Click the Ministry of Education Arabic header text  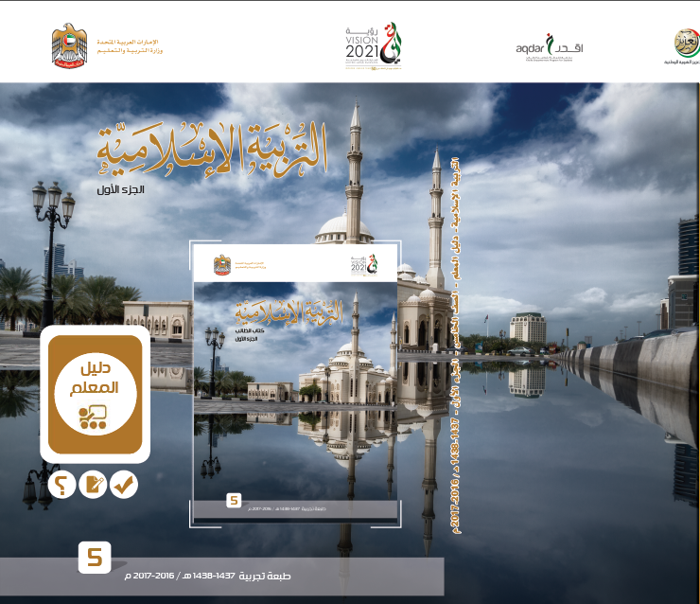coord(127,44)
